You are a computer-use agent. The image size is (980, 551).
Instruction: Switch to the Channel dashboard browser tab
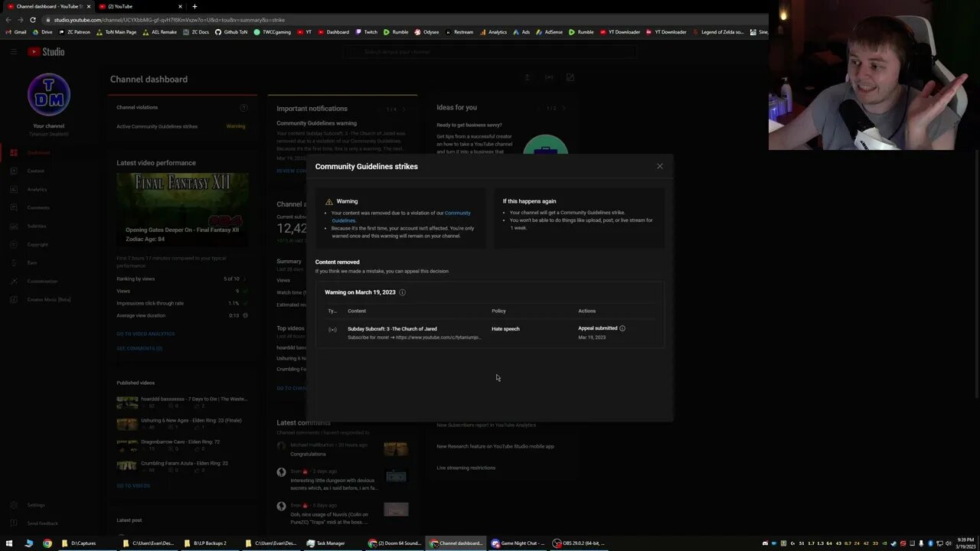coord(47,6)
